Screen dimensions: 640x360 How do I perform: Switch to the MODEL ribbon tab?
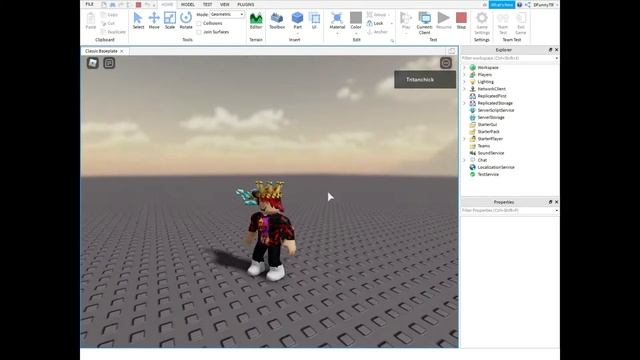click(x=188, y=4)
